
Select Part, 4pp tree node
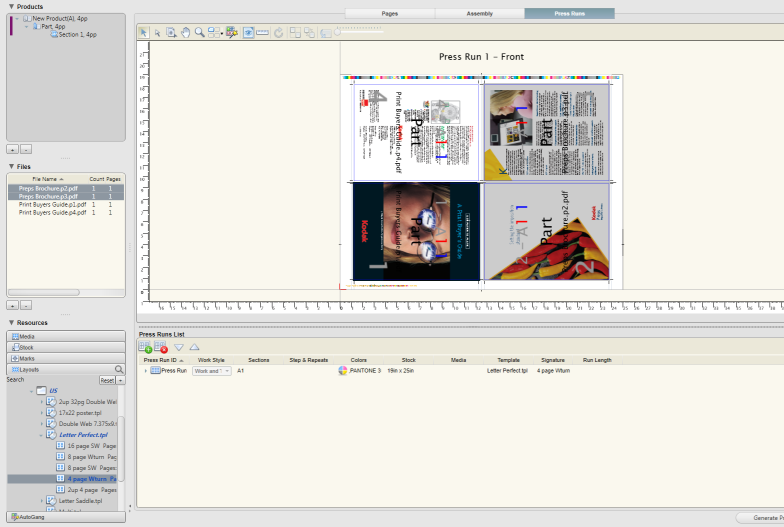(53, 26)
